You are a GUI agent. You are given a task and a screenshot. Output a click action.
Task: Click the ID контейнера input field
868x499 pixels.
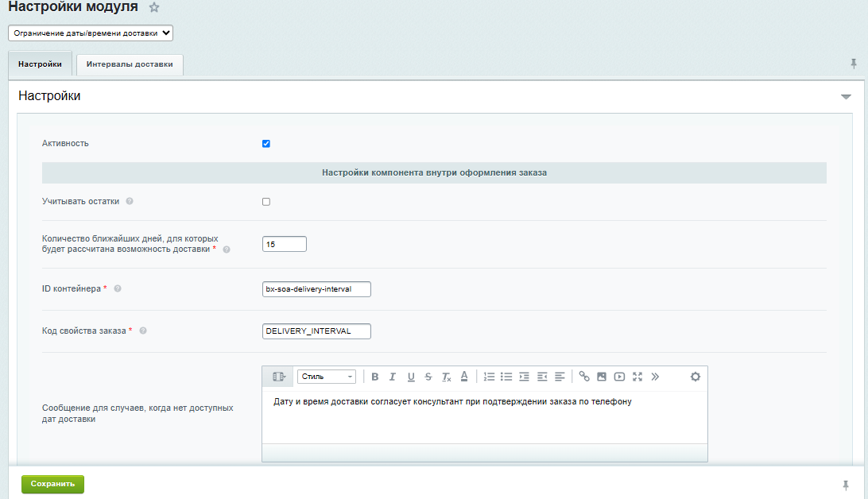point(316,289)
